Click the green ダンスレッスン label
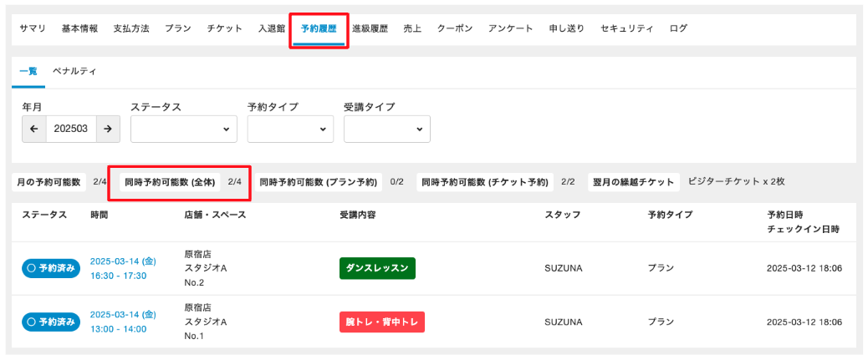The height and width of the screenshot is (360, 868). 377,269
